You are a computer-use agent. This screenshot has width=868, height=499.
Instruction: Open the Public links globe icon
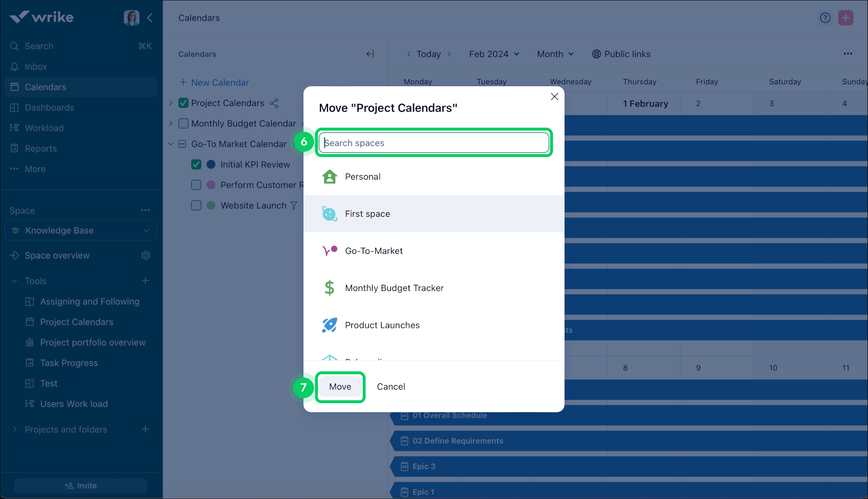(596, 54)
